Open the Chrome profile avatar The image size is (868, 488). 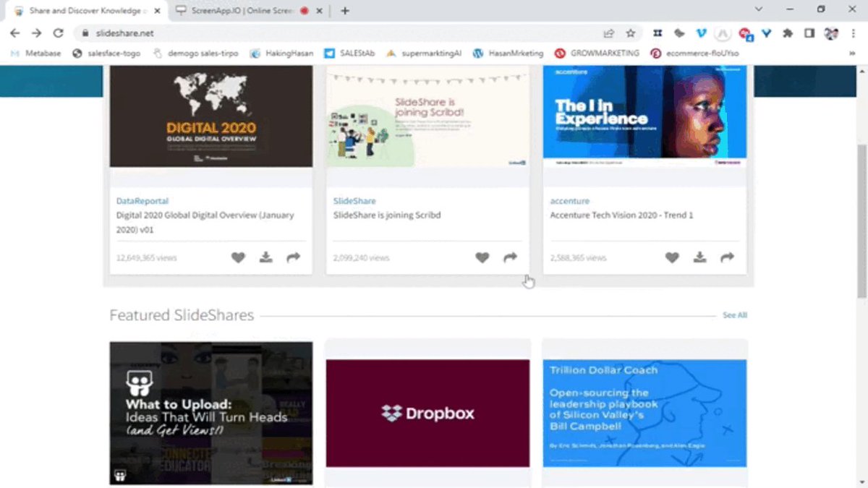pos(831,33)
